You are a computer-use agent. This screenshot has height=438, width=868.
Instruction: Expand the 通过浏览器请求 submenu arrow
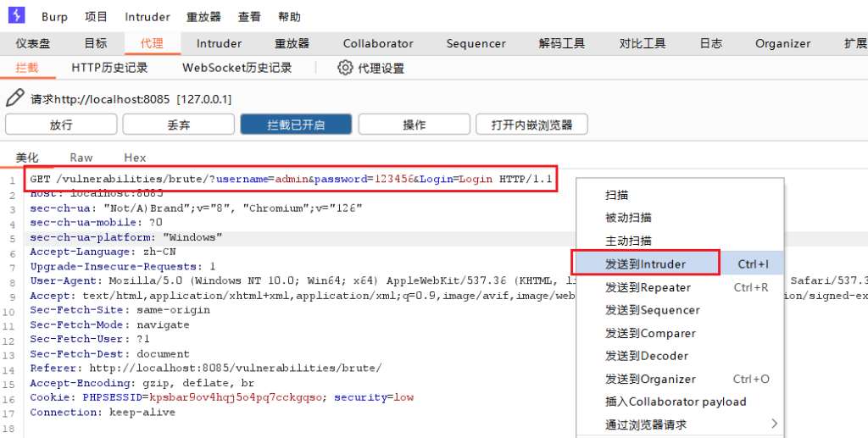coord(772,424)
